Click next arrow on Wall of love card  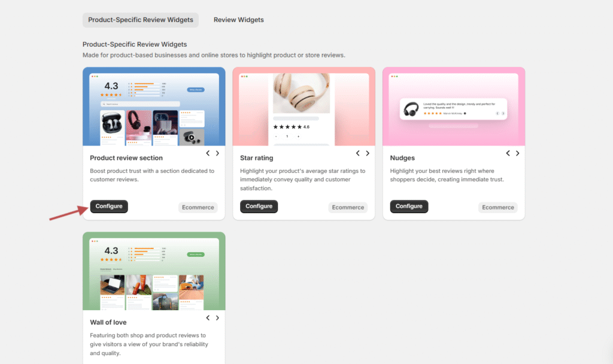(x=217, y=318)
